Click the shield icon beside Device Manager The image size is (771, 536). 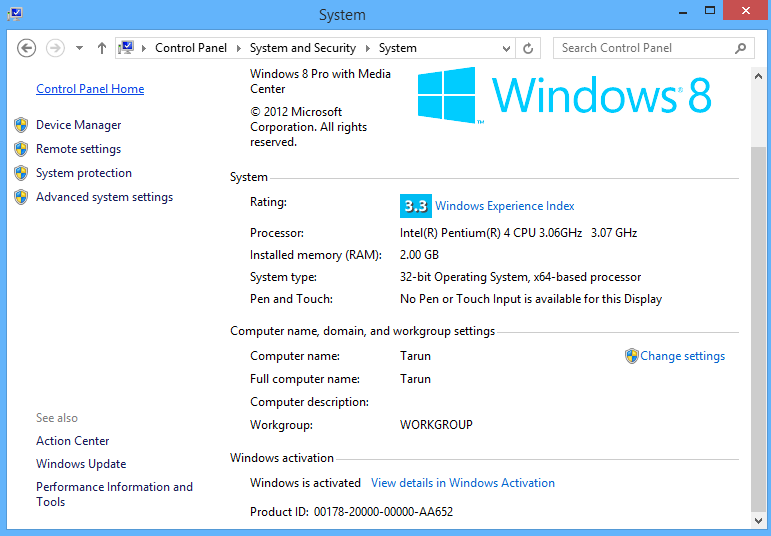(21, 125)
